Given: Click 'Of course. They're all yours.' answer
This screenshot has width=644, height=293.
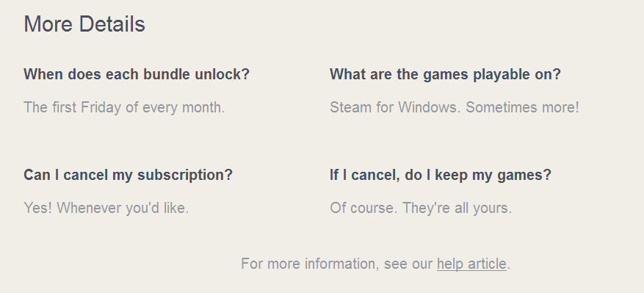Looking at the screenshot, I should (x=421, y=208).
